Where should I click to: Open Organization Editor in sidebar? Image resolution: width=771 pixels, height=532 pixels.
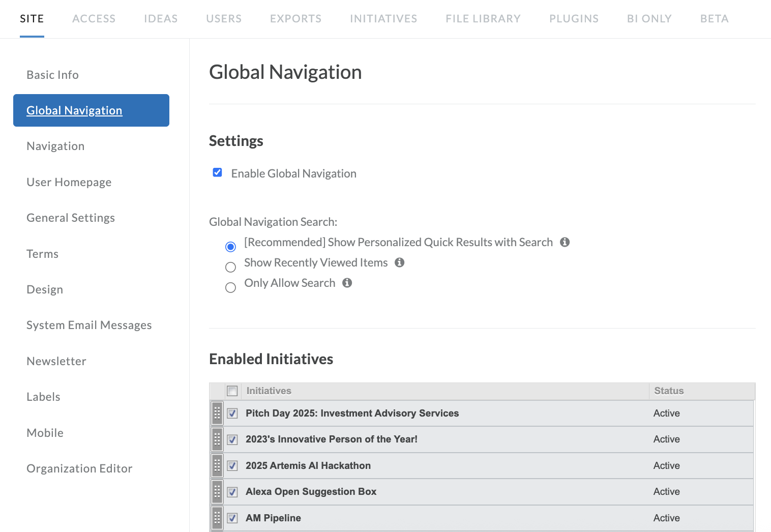pyautogui.click(x=79, y=468)
